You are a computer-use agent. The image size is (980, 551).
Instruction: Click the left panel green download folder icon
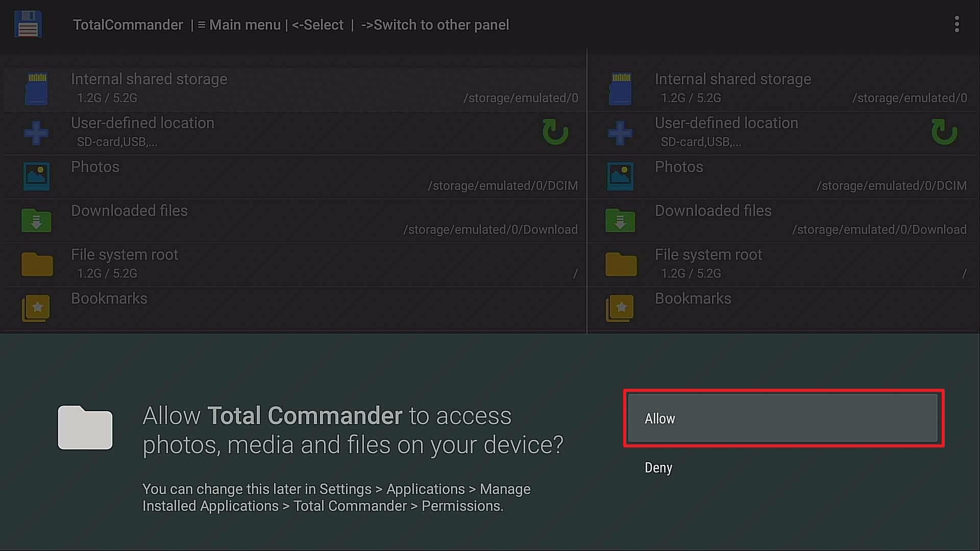(x=36, y=220)
